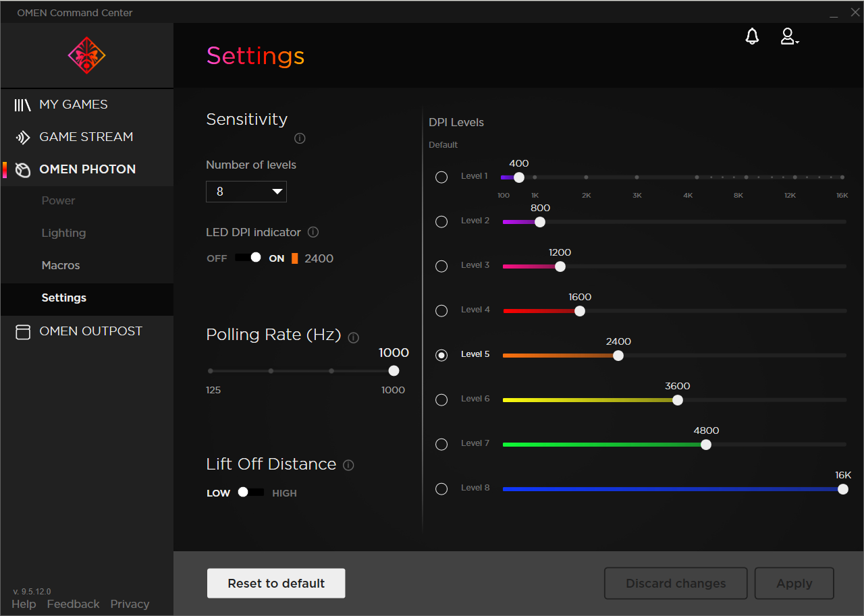The image size is (864, 616).
Task: Click the OMEN diamond logo
Action: [x=87, y=55]
